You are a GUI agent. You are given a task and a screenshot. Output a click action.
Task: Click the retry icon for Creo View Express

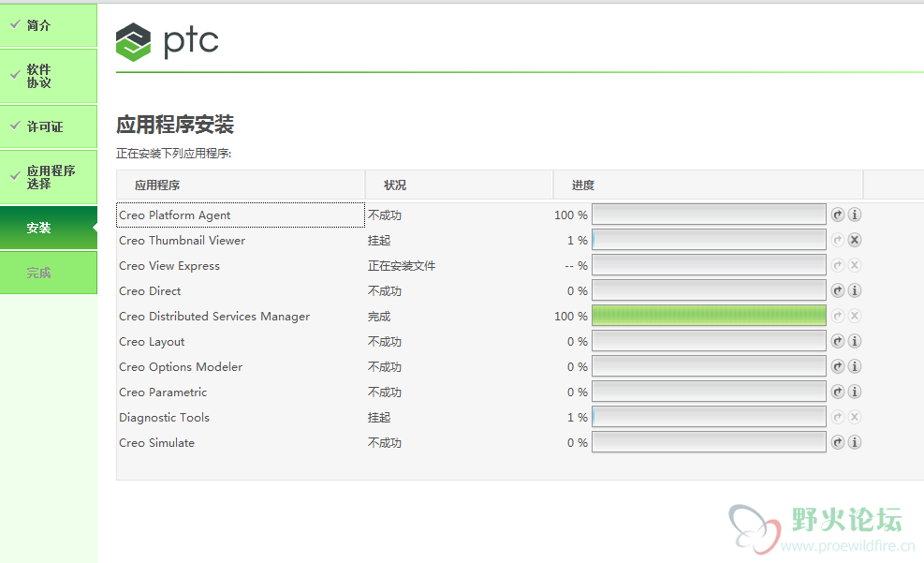(x=837, y=265)
